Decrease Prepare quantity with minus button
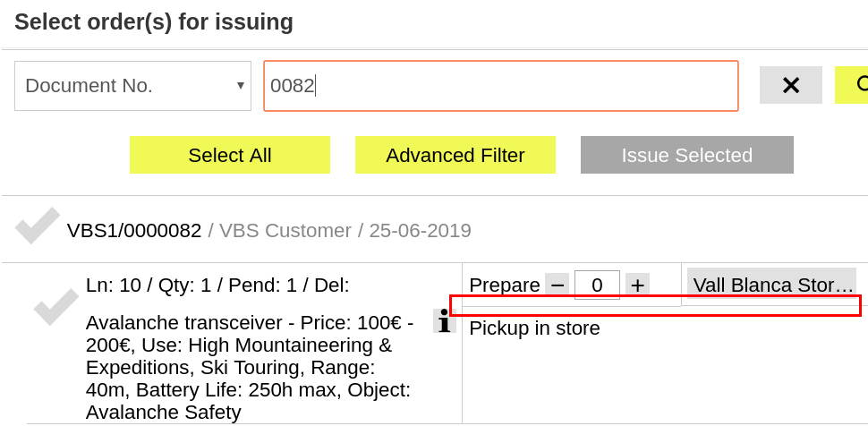 [557, 285]
